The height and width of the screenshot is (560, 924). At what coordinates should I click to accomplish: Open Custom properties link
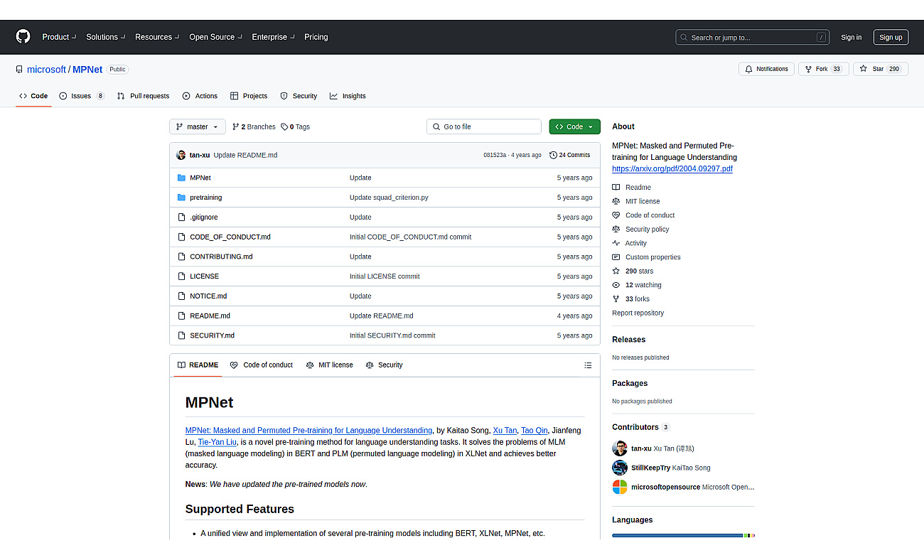point(646,257)
